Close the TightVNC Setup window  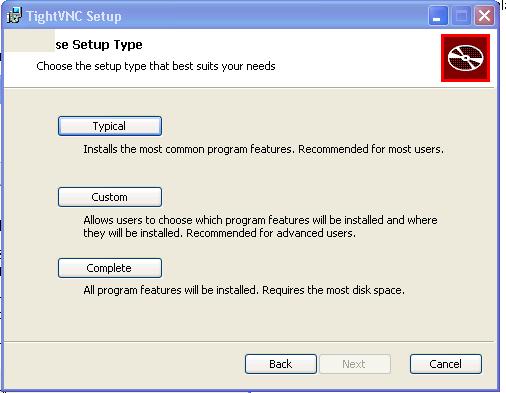(x=484, y=16)
